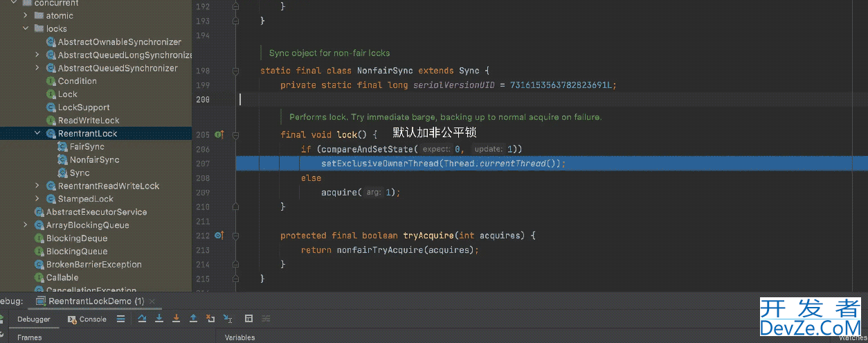The height and width of the screenshot is (343, 868).
Task: Click nonfairTryAcquire call on line 213
Action: (x=379, y=249)
